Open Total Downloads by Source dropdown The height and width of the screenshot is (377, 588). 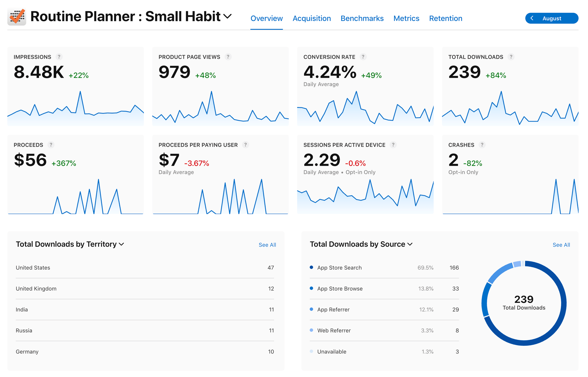(410, 244)
